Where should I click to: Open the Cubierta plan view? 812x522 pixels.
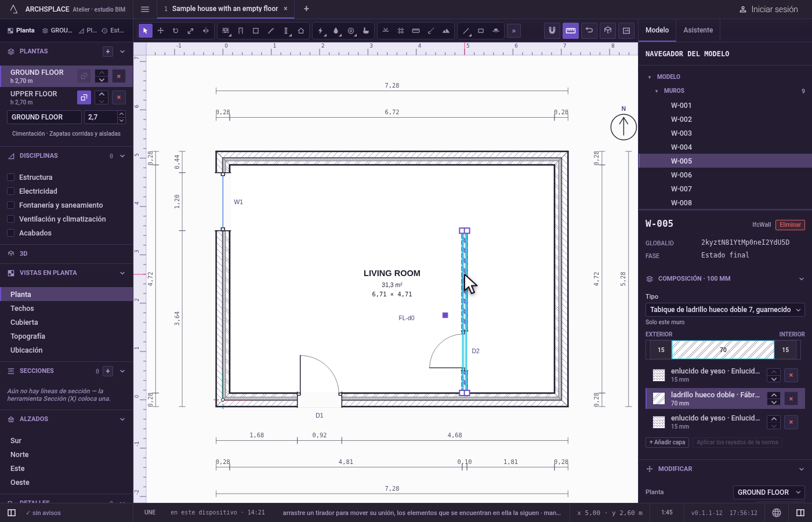tap(67, 322)
